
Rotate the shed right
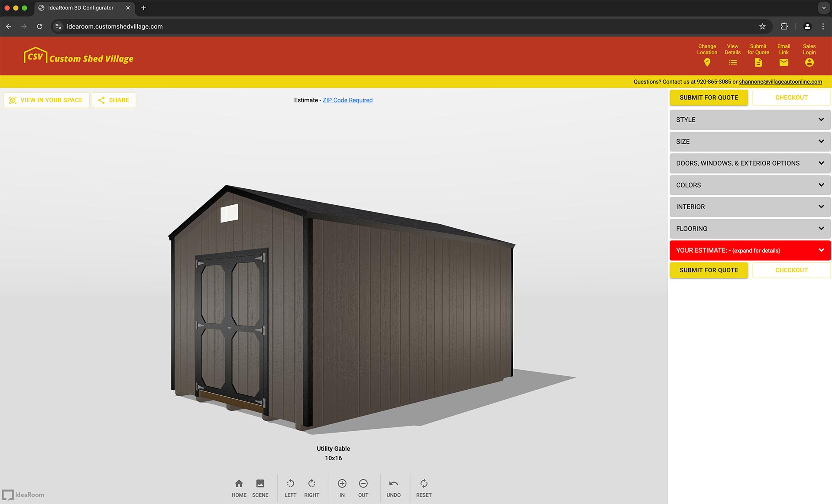(x=311, y=484)
